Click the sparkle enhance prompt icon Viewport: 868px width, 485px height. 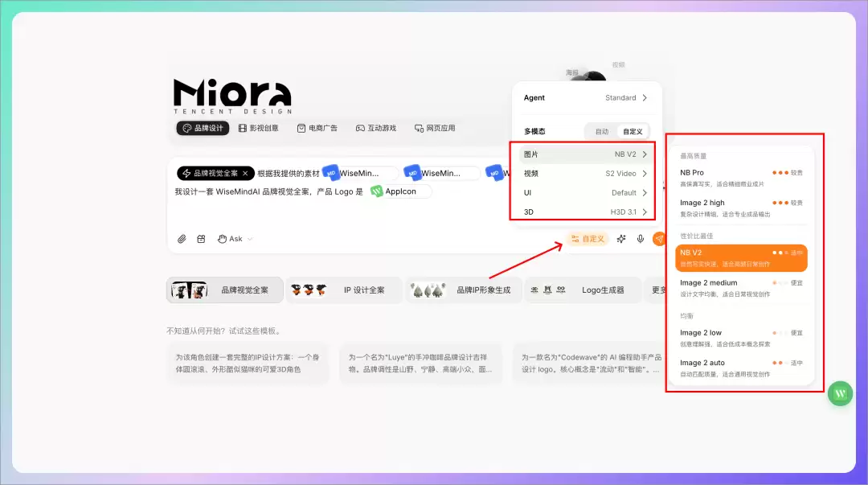(x=621, y=239)
